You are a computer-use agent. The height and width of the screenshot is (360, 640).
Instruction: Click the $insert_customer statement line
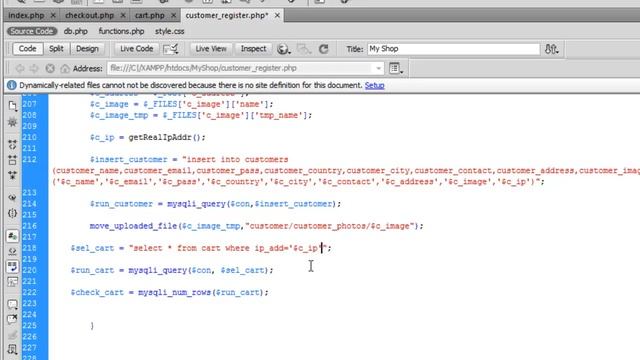(x=189, y=160)
